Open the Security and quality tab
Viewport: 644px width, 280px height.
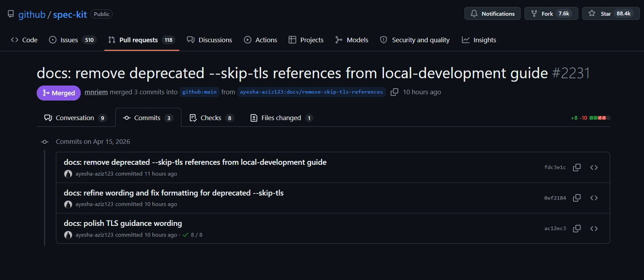[415, 40]
